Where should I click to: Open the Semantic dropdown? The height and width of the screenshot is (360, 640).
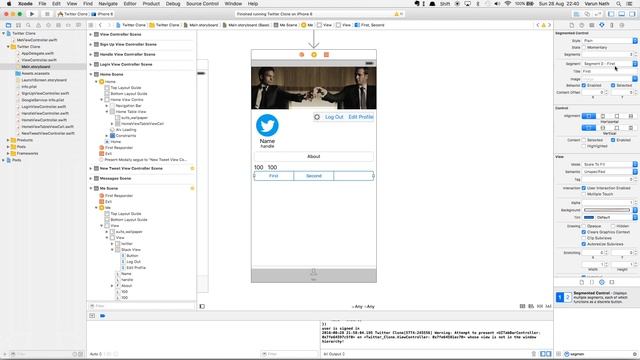(x=609, y=172)
